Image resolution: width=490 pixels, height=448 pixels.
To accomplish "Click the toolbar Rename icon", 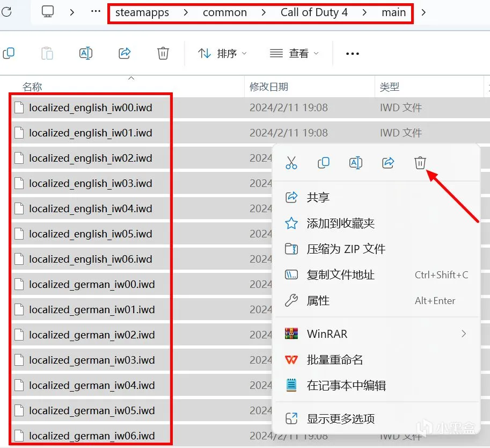I will 86,53.
